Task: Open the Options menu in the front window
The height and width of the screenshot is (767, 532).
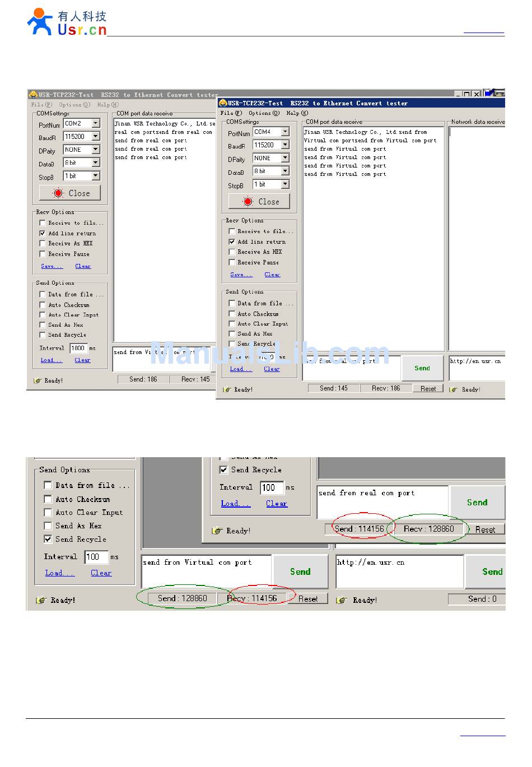Action: pyautogui.click(x=263, y=113)
